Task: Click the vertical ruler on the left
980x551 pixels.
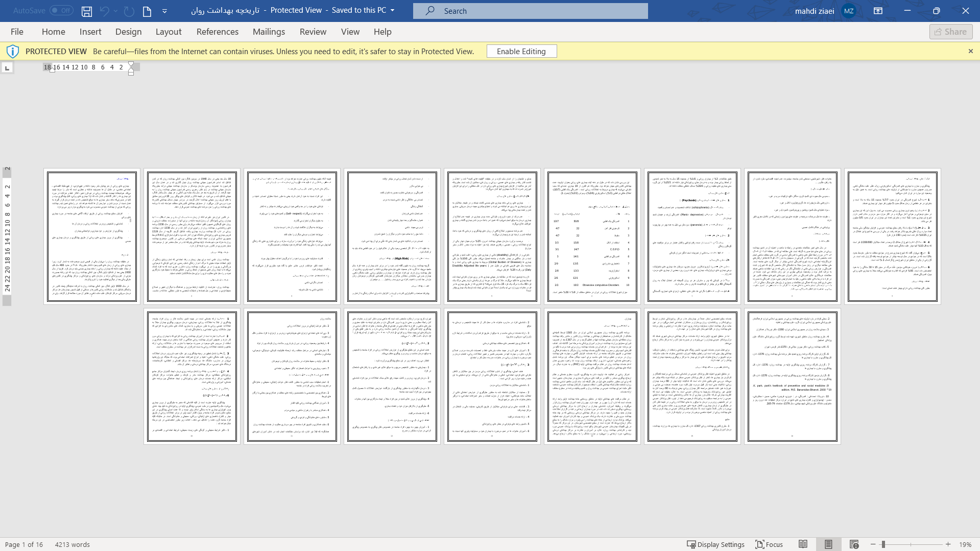Action: 7,236
